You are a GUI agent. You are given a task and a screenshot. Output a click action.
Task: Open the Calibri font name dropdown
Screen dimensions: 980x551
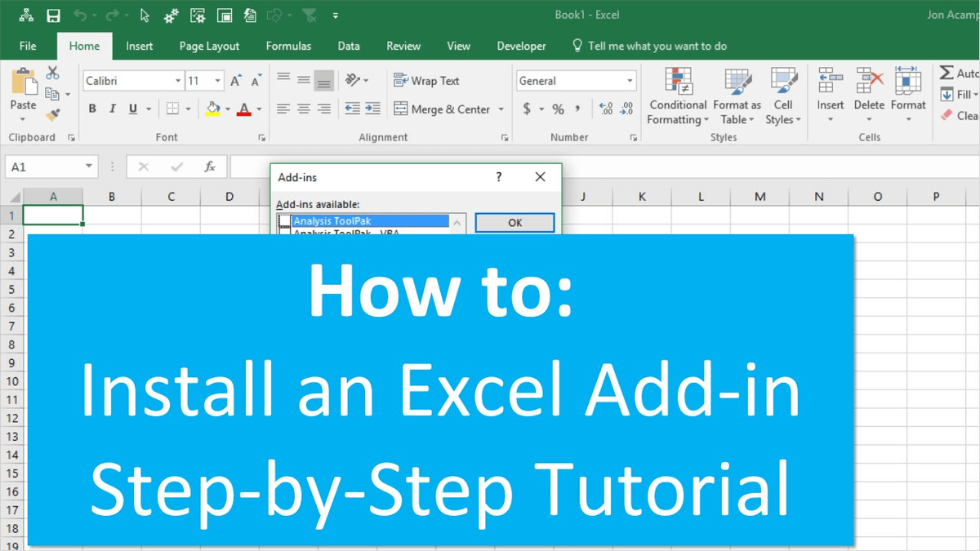[178, 81]
